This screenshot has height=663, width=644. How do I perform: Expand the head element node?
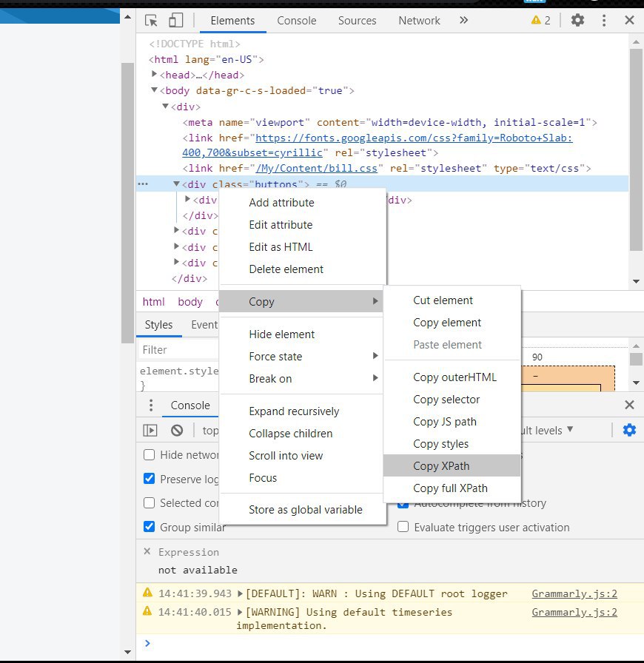point(154,75)
